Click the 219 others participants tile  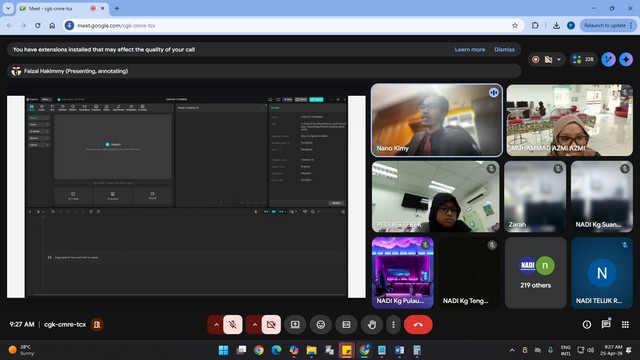536,273
